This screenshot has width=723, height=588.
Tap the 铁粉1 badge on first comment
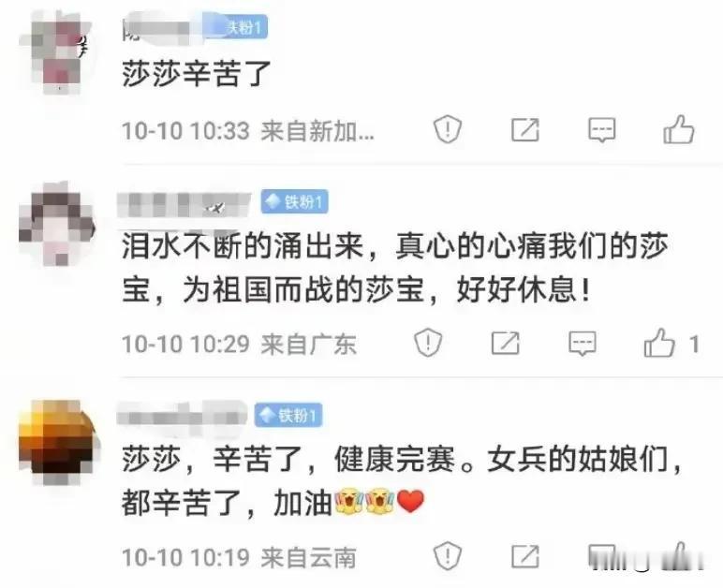pyautogui.click(x=238, y=27)
